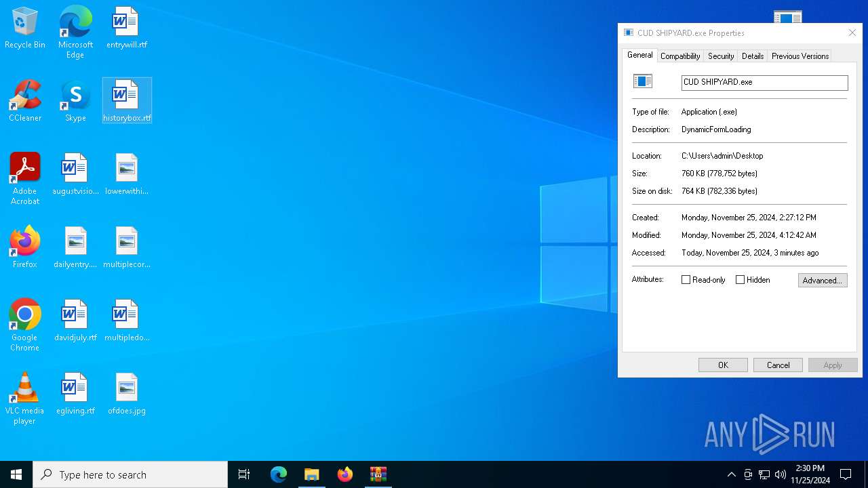Show hidden system tray icons

tap(731, 474)
